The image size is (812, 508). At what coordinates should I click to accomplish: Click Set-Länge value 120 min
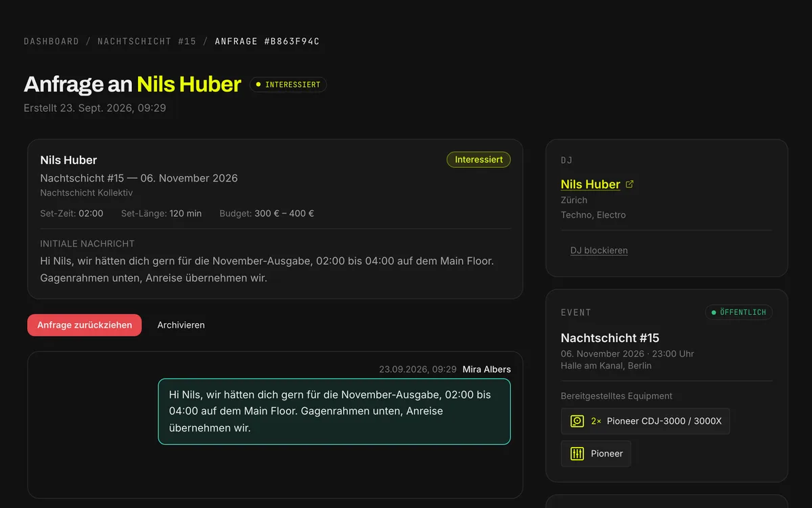click(185, 213)
